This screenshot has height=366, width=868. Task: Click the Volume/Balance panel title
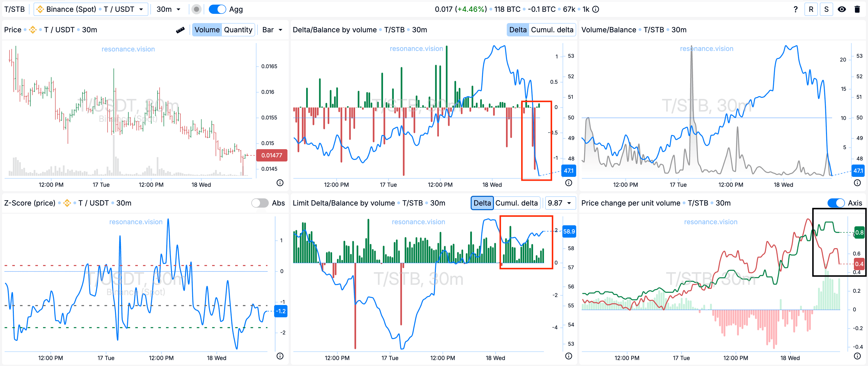(x=608, y=30)
